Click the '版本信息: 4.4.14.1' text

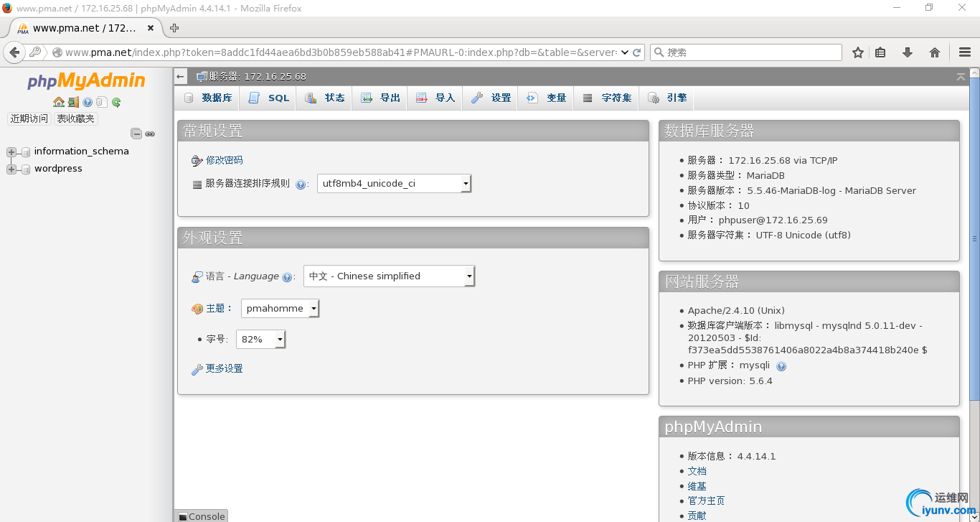tap(732, 457)
